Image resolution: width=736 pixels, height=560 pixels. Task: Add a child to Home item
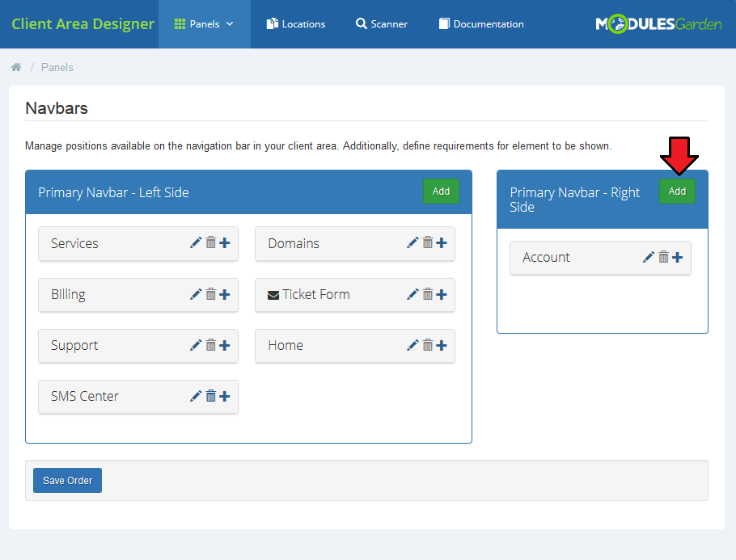[x=442, y=346]
